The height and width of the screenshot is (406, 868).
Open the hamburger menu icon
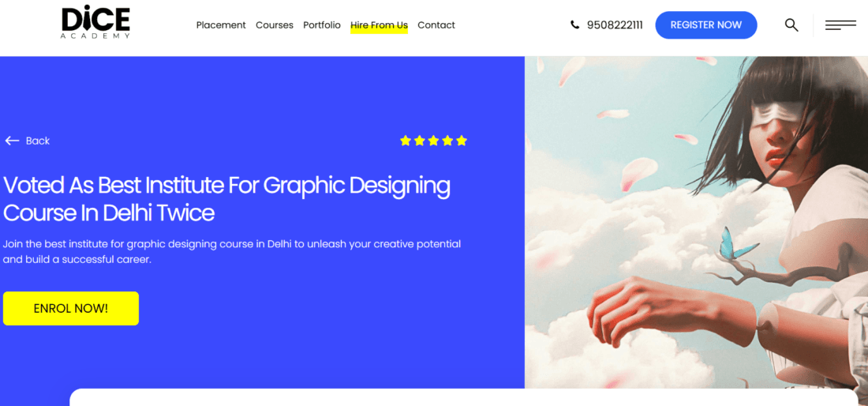pyautogui.click(x=840, y=25)
